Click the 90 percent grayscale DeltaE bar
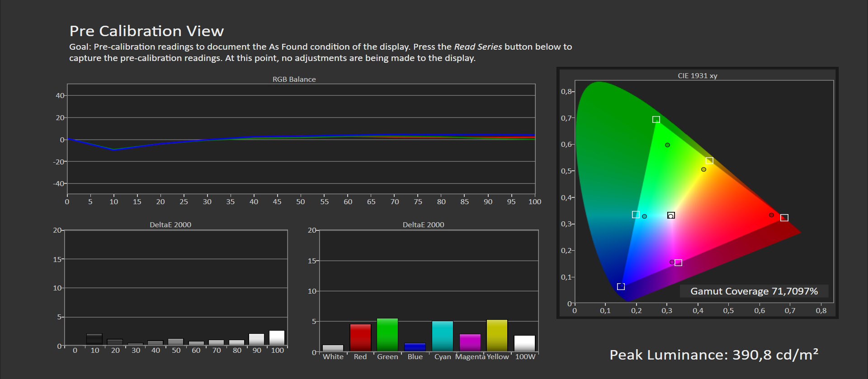868x379 pixels. [256, 339]
